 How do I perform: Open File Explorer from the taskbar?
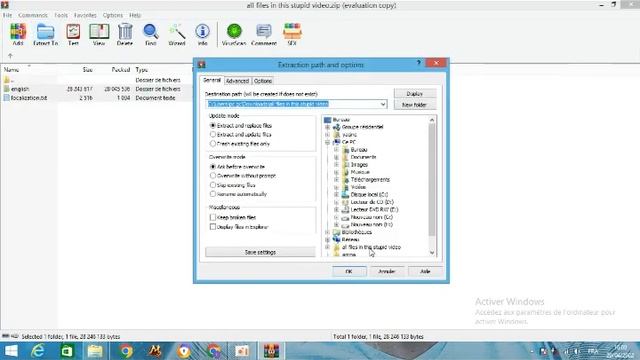tap(95, 351)
